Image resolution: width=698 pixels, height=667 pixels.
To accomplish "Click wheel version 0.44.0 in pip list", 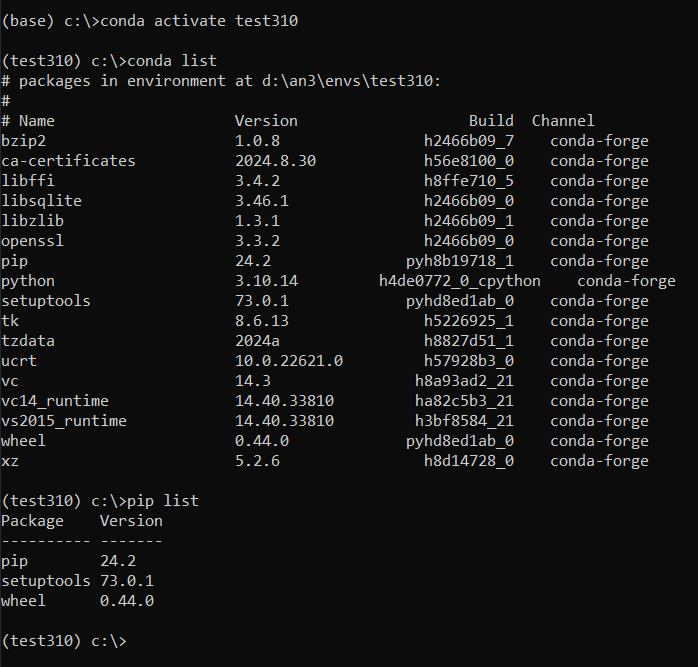I will coord(127,601).
